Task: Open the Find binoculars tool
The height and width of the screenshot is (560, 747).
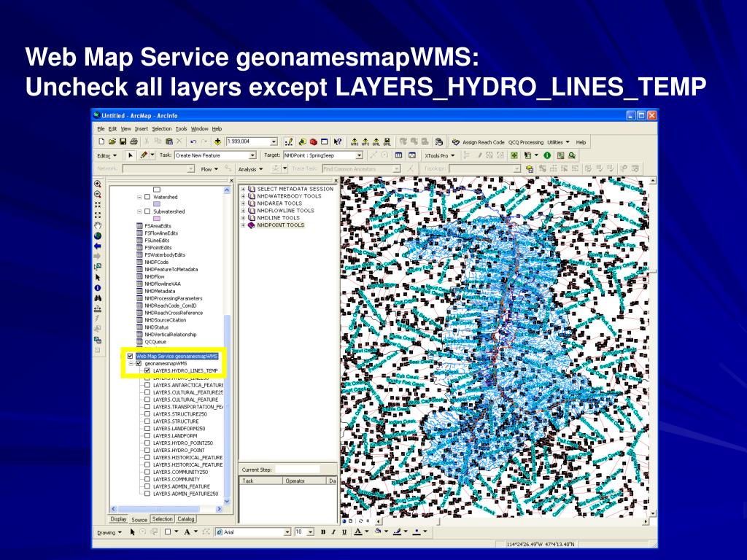Action: click(98, 298)
